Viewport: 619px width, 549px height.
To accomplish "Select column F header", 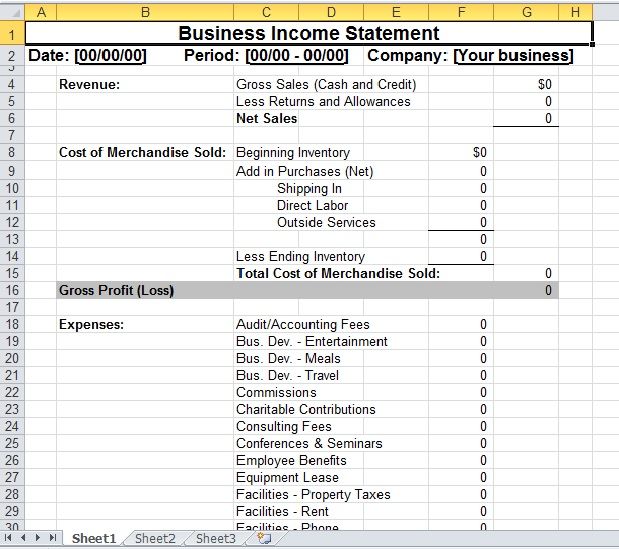I will (x=461, y=12).
